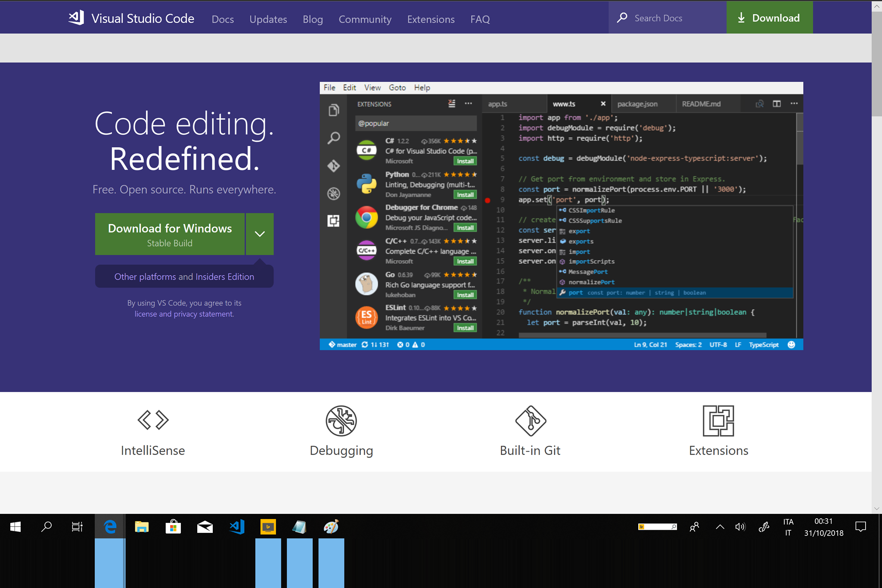
Task: Open Extensions in the top navigation bar
Action: point(431,19)
